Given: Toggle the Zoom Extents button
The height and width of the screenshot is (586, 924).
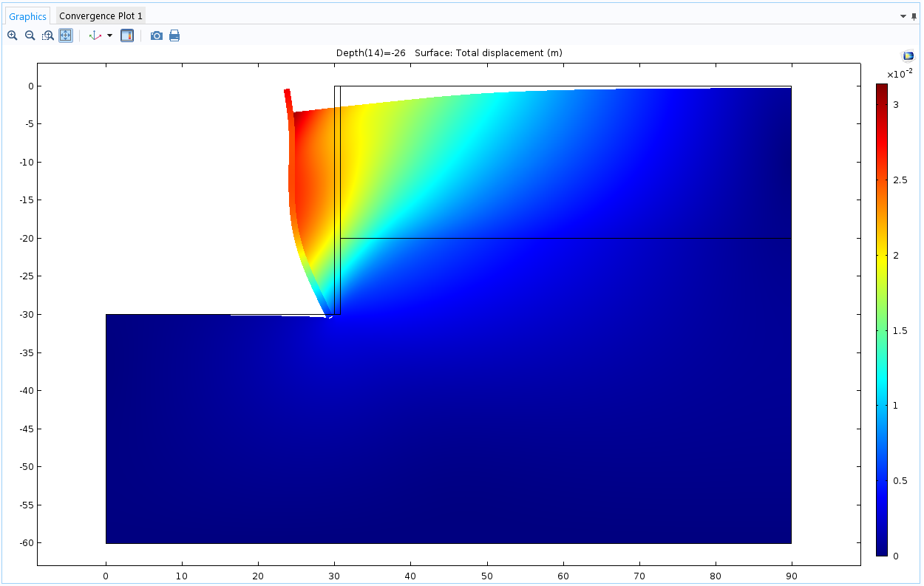Looking at the screenshot, I should 66,35.
